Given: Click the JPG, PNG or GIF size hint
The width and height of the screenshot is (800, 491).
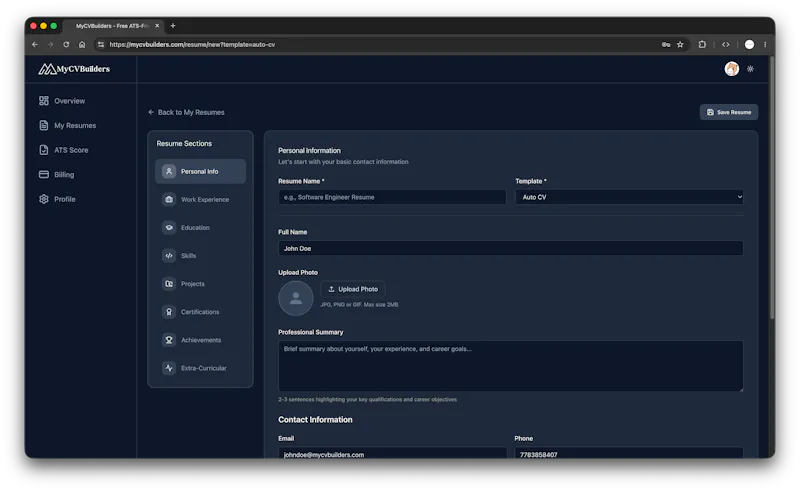Looking at the screenshot, I should click(359, 305).
